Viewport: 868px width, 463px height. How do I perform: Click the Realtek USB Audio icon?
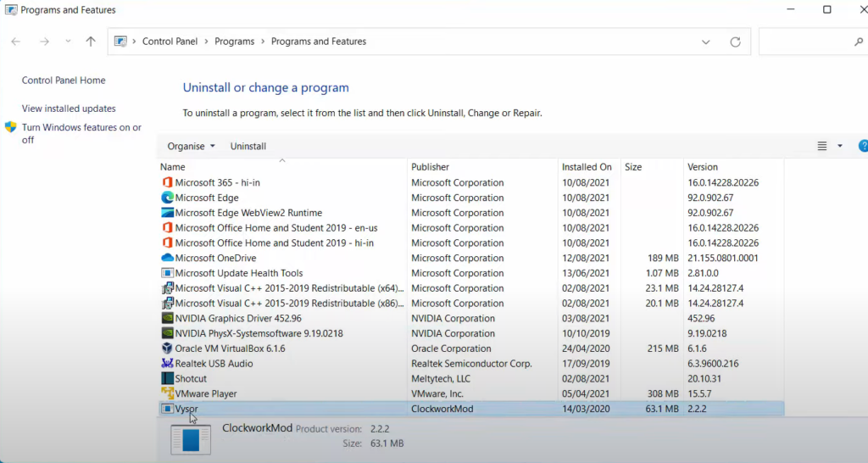point(167,364)
